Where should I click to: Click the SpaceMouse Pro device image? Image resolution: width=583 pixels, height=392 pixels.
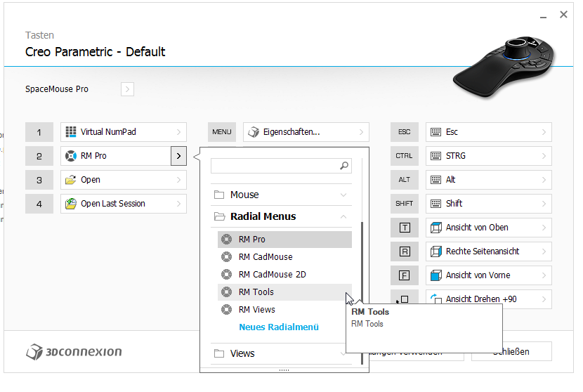click(x=504, y=66)
